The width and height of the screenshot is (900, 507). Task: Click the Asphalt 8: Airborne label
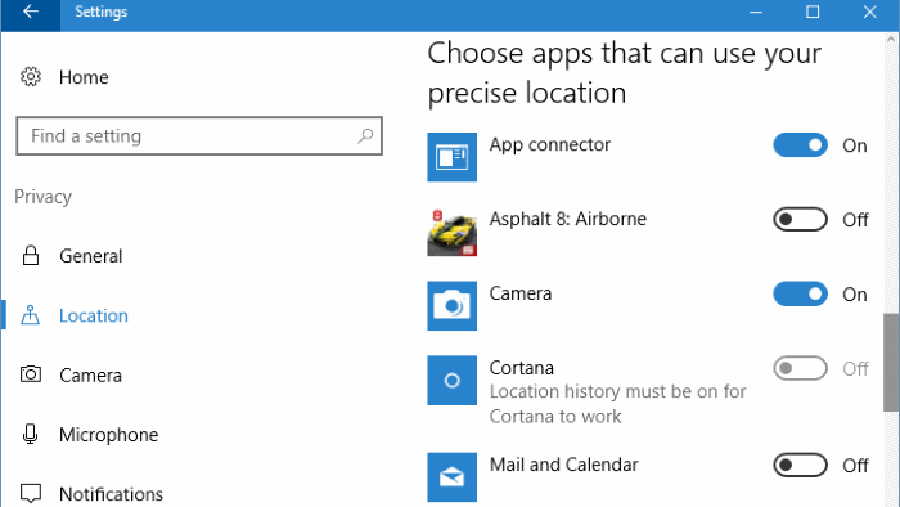point(568,219)
